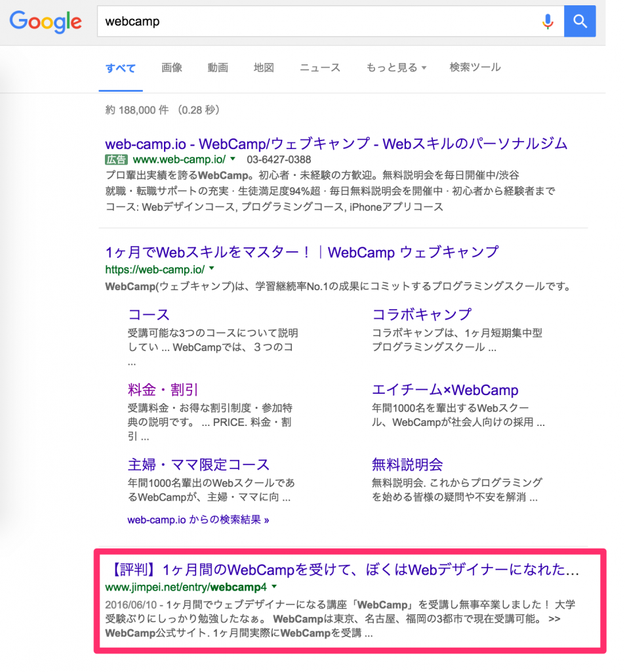Select the すべて tab
The width and height of the screenshot is (625, 672).
tap(121, 68)
